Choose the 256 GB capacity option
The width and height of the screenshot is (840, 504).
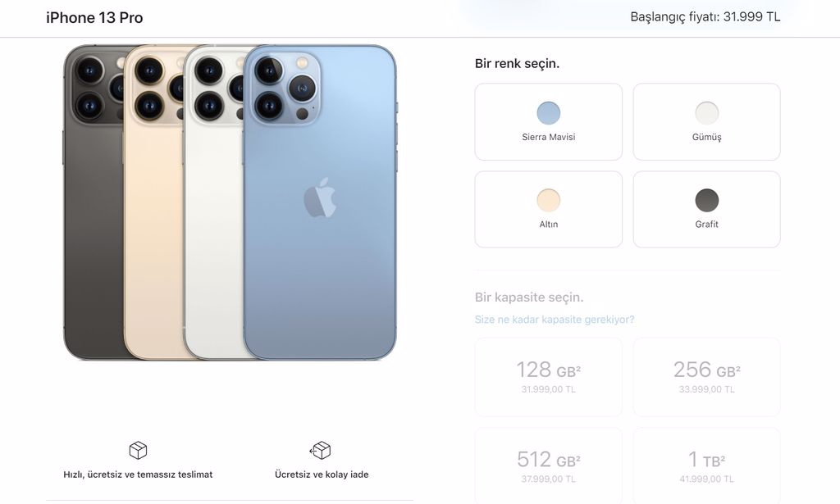point(706,377)
